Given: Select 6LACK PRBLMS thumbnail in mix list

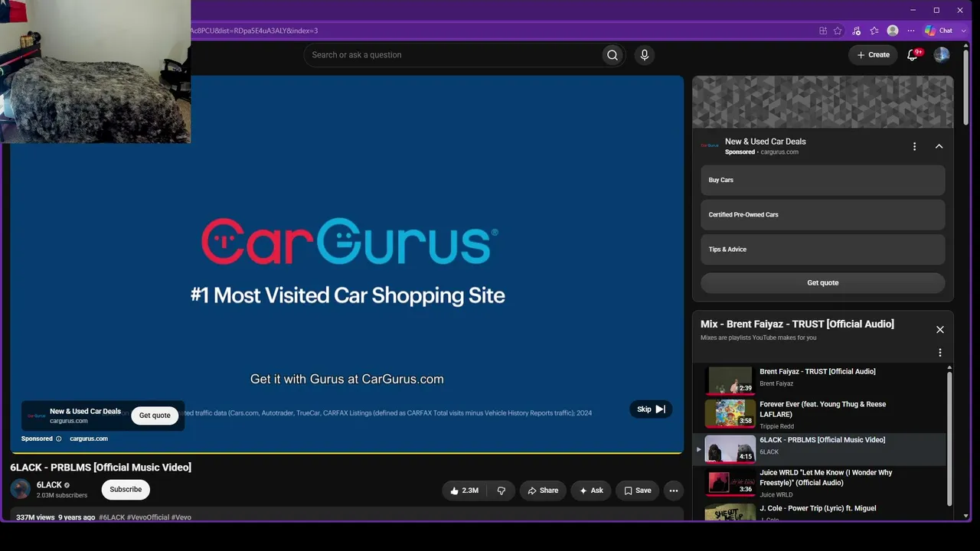Looking at the screenshot, I should (x=730, y=449).
